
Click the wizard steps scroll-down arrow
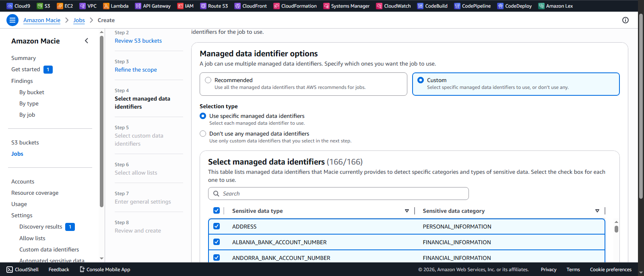[101, 259]
